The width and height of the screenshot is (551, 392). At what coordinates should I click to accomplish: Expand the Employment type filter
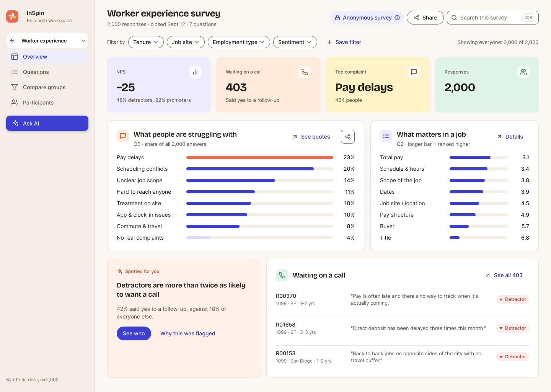click(239, 42)
